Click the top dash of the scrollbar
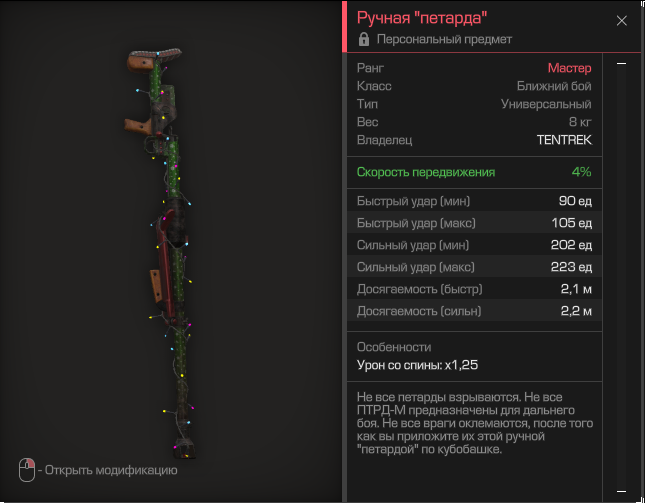The image size is (645, 503). tap(621, 63)
